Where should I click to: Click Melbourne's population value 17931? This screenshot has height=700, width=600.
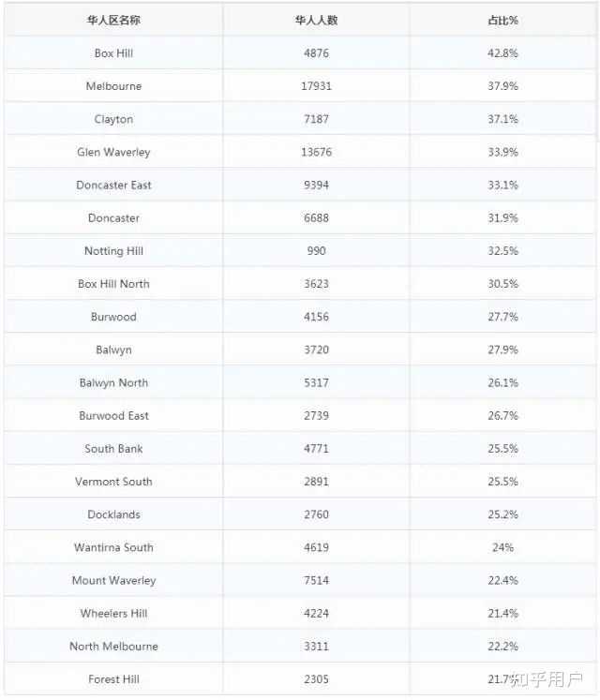pos(316,86)
